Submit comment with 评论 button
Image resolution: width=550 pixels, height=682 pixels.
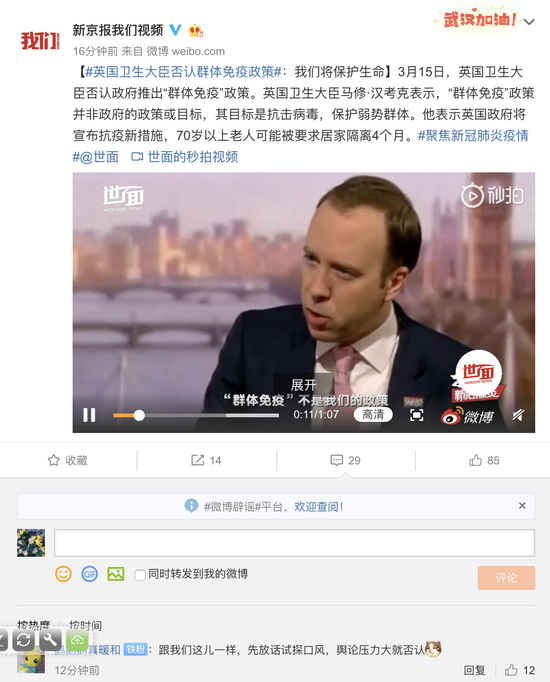(506, 578)
